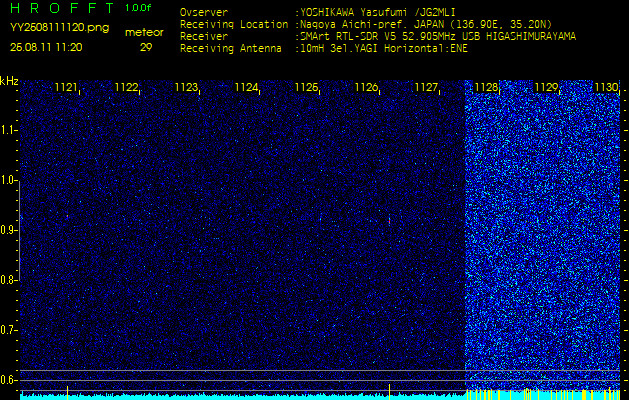Image resolution: width=629 pixels, height=400 pixels.
Task: Click the kHz axis unit label
Action: tap(9, 81)
